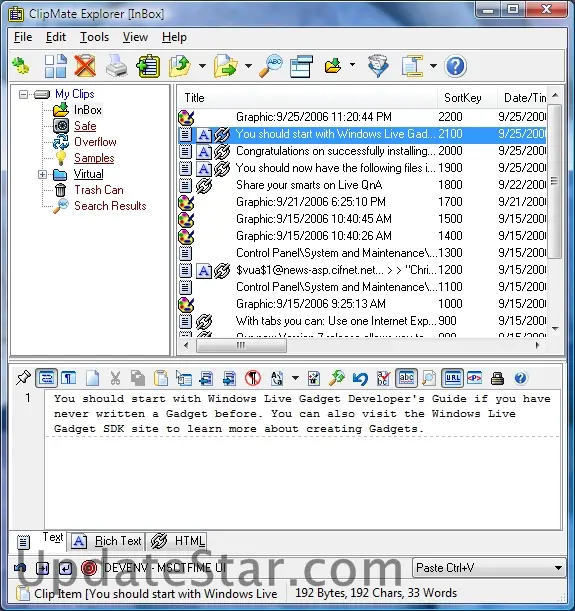
Task: Click the paste clipboard icon in editor toolbar
Action: 161,378
